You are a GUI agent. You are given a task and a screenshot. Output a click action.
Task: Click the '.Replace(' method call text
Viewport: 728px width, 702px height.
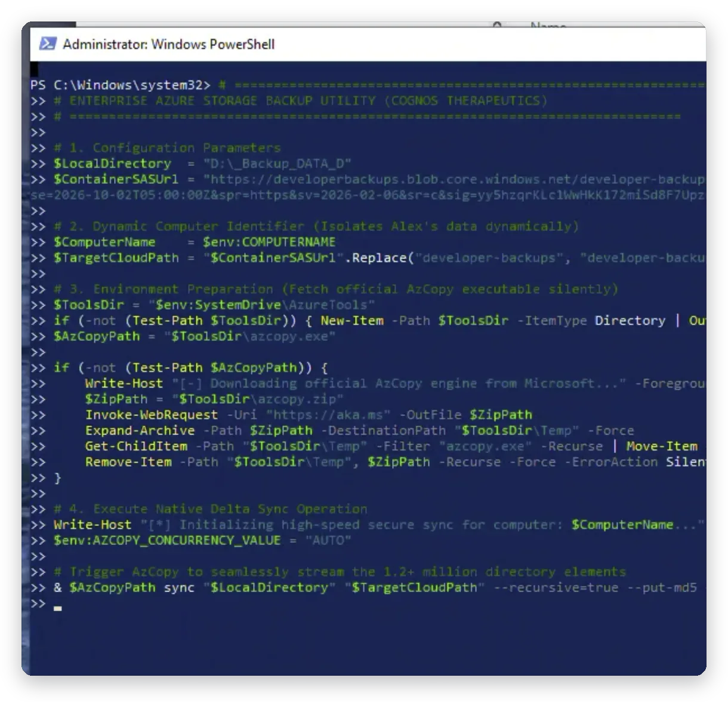coord(379,257)
